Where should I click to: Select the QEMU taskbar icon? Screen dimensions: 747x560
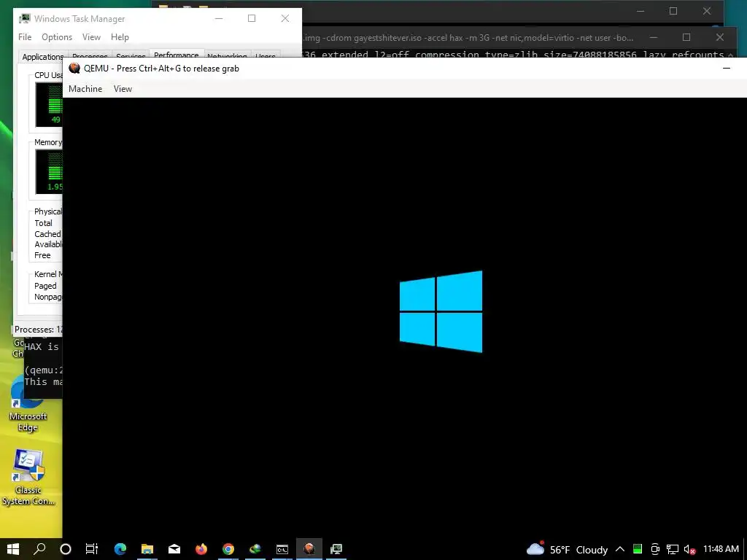[x=309, y=549]
